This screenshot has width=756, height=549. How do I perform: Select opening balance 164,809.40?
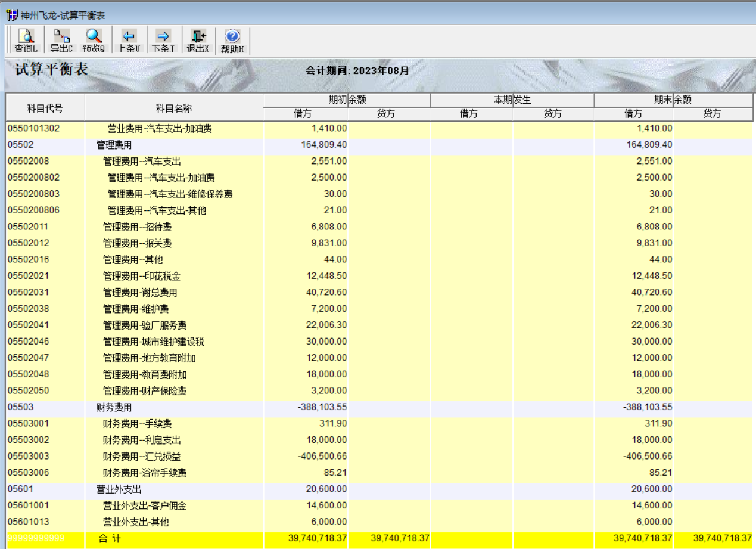[x=324, y=144]
